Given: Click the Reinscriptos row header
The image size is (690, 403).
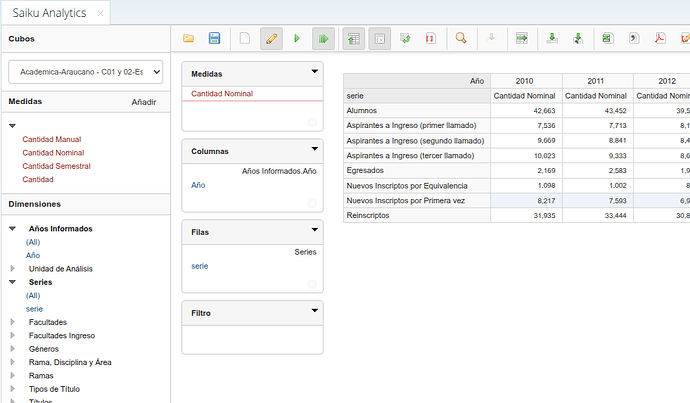Looking at the screenshot, I should (x=417, y=216).
